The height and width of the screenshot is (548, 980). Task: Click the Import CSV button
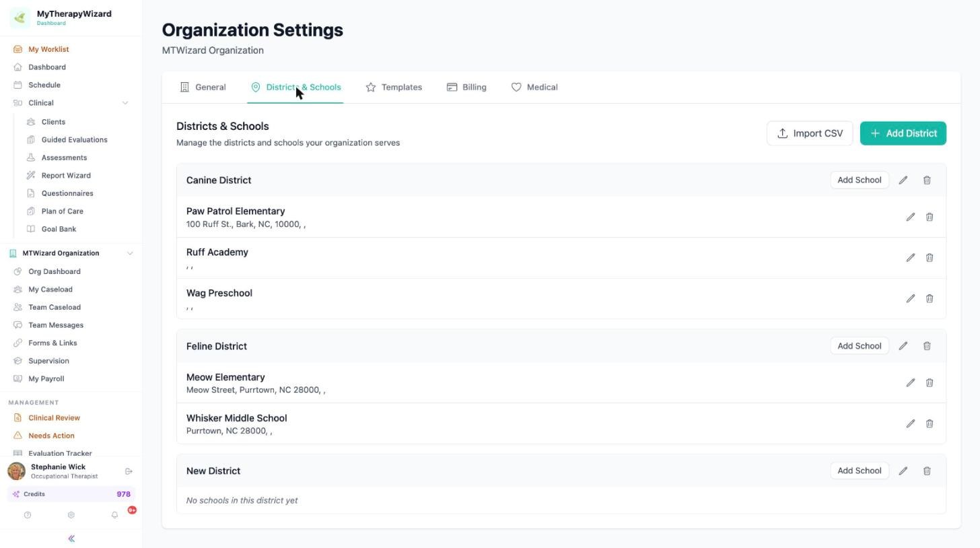pyautogui.click(x=810, y=133)
